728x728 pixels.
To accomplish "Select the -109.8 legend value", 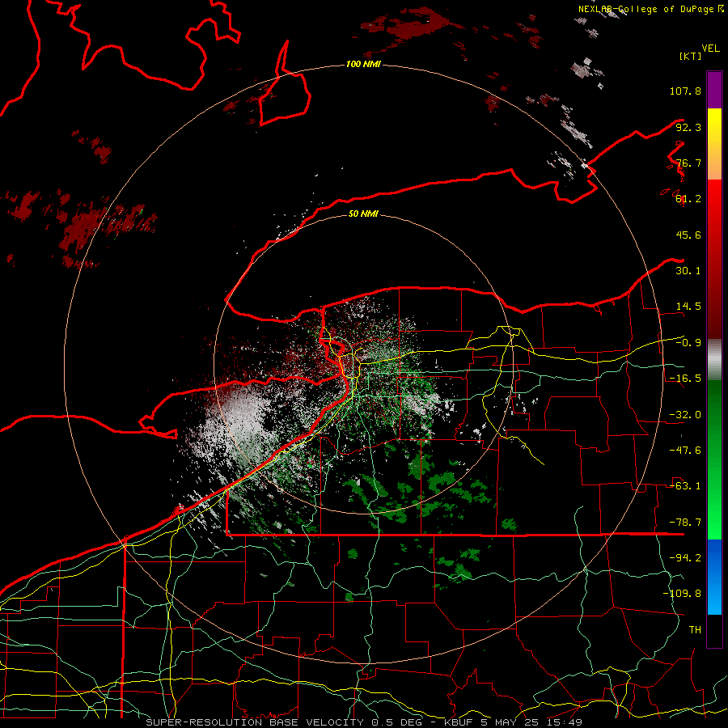I will [682, 594].
